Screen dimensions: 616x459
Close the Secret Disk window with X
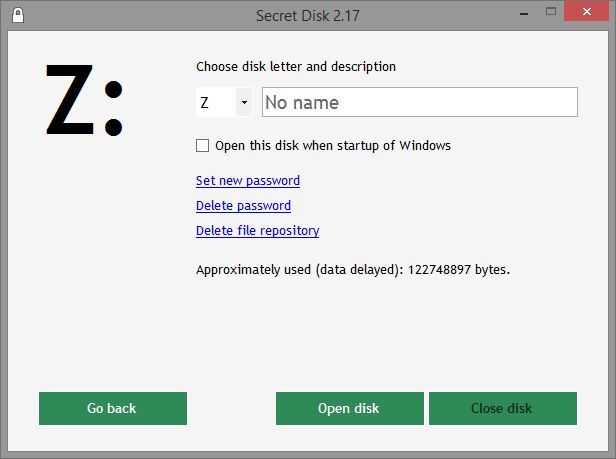coord(587,12)
